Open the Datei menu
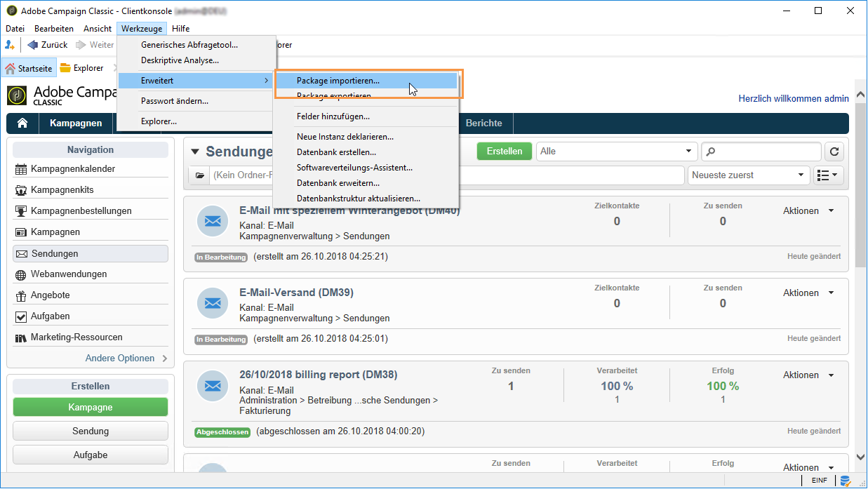 15,29
